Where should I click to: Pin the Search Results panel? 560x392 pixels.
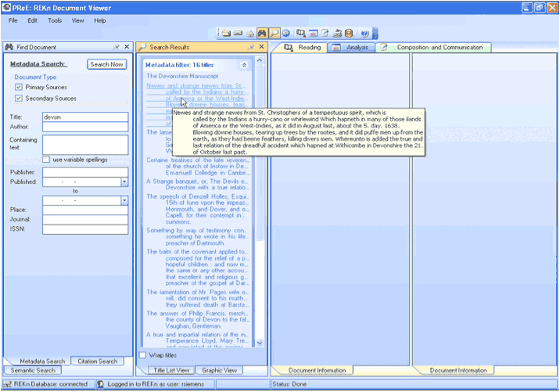click(x=251, y=47)
